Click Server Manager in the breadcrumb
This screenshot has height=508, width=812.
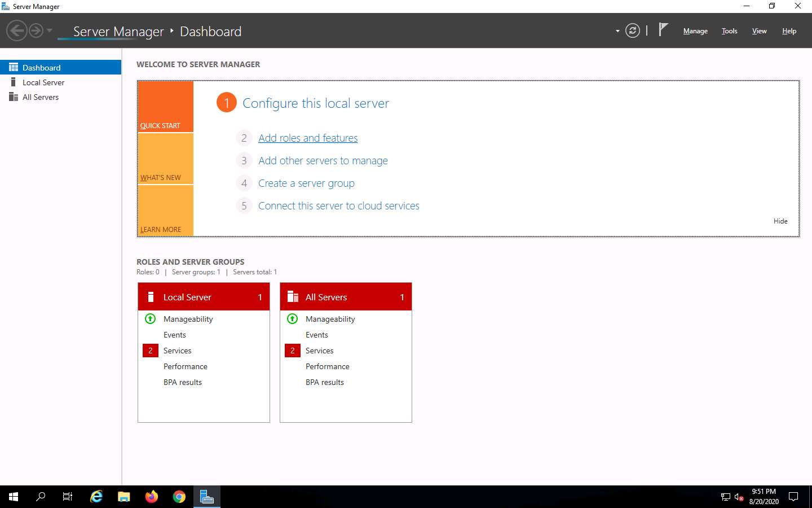(118, 32)
